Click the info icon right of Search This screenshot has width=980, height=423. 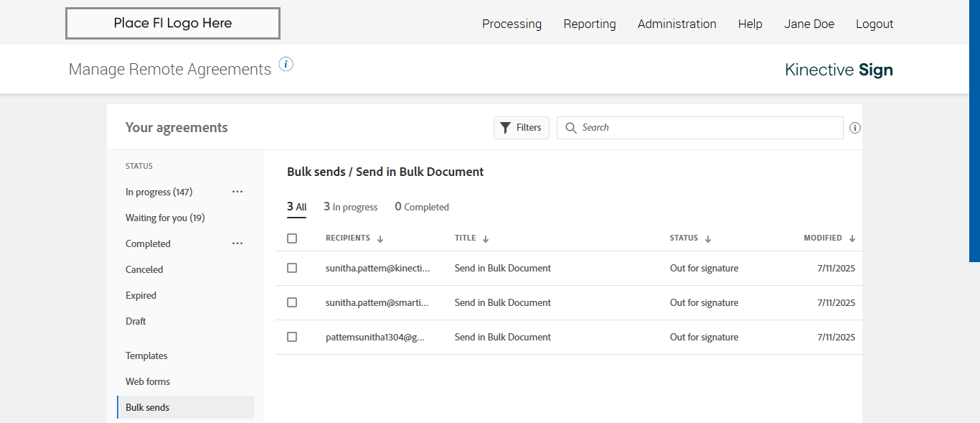coord(854,128)
